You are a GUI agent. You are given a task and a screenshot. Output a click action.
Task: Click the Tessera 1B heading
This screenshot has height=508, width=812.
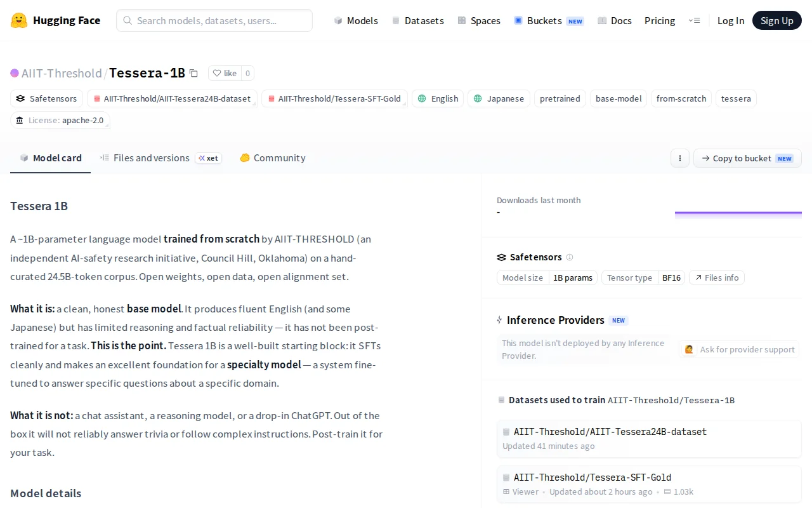coord(39,206)
